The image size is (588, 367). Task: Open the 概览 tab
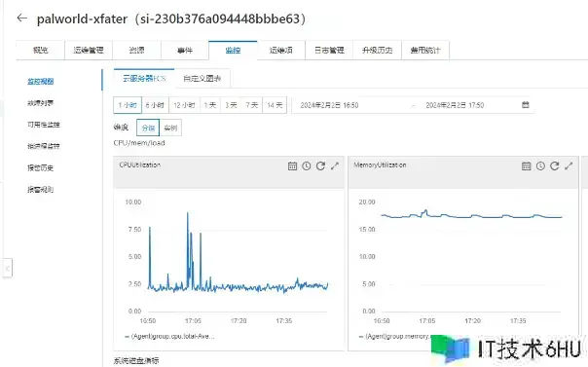click(x=41, y=51)
